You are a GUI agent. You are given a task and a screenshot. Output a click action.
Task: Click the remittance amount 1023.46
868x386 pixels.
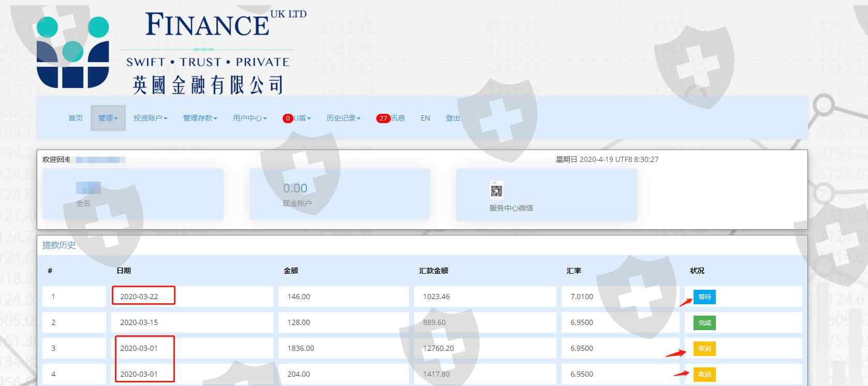(x=436, y=296)
